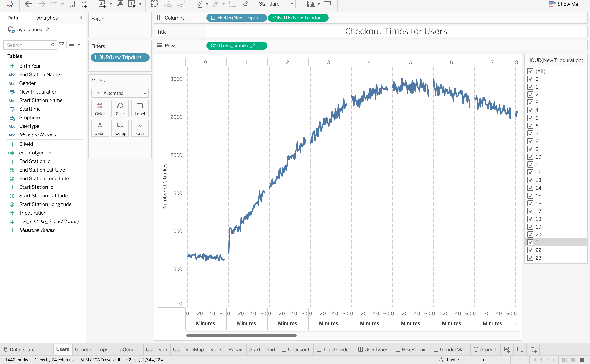
Task: Click the Swap Rows and Columns icon
Action: (154, 4)
